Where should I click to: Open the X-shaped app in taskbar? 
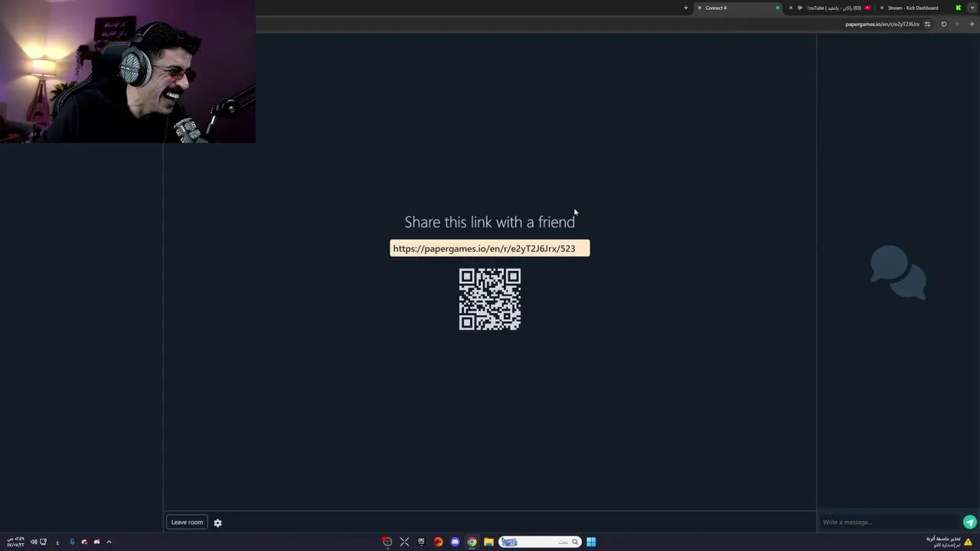[x=404, y=542]
